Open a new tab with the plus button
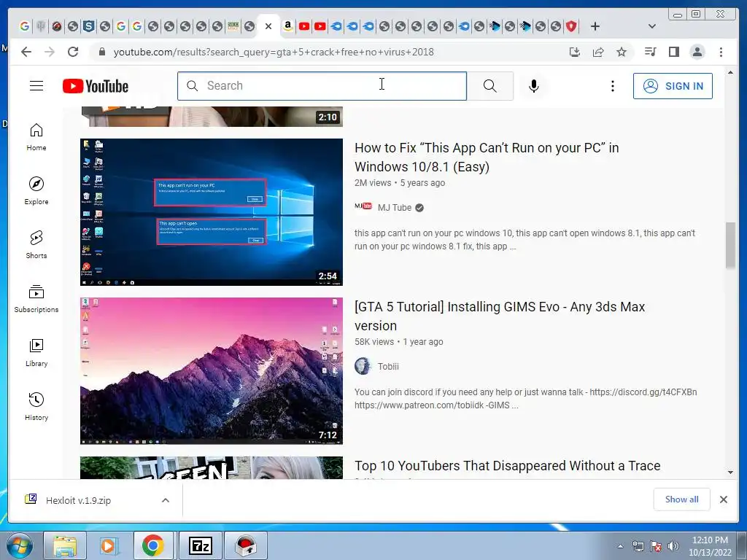Viewport: 747px width, 560px height. coord(595,26)
